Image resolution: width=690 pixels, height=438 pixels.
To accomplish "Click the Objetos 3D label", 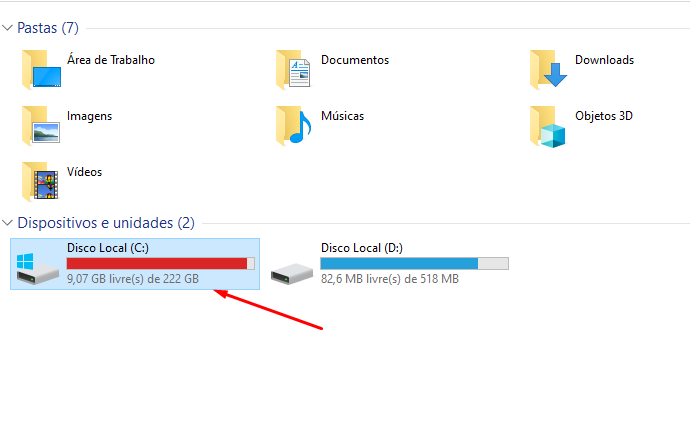I will (604, 116).
